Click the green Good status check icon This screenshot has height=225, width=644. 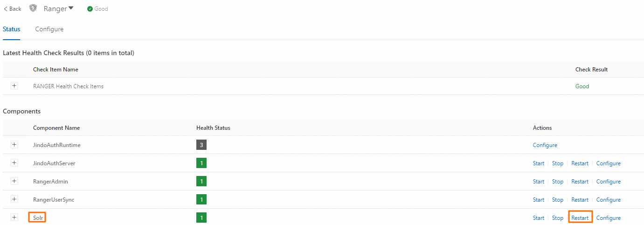pos(90,9)
